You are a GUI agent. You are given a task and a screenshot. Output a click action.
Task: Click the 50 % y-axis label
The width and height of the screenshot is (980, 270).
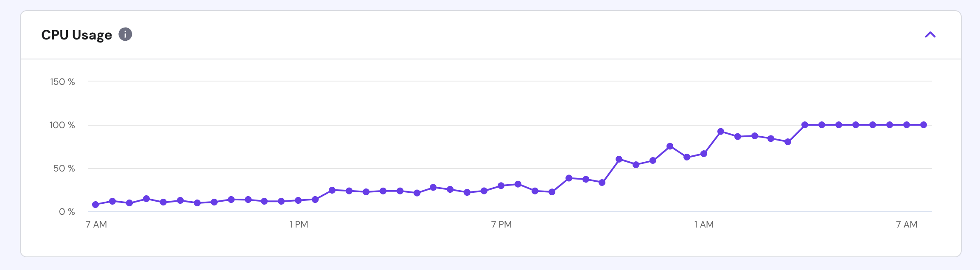(64, 169)
